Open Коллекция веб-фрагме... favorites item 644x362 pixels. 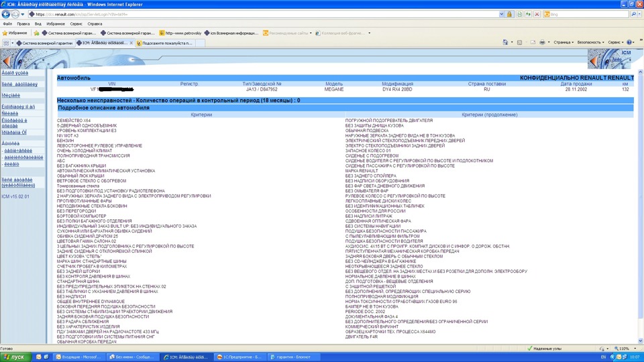click(x=343, y=33)
